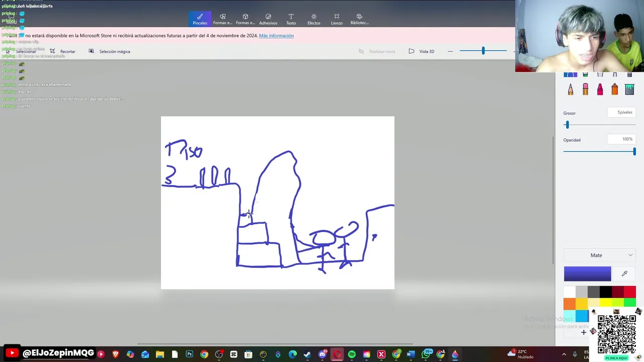
Task: Choose the Recortar crop tool
Action: 63,51
